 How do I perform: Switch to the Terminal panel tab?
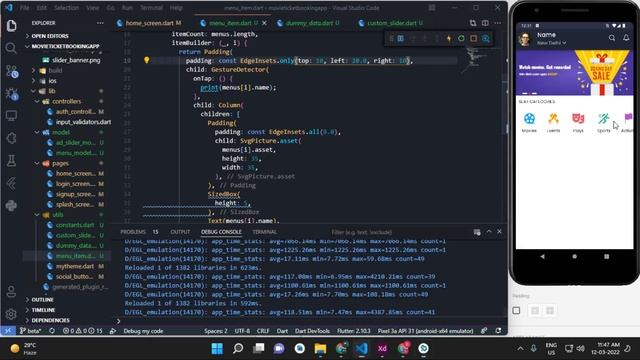tap(264, 232)
